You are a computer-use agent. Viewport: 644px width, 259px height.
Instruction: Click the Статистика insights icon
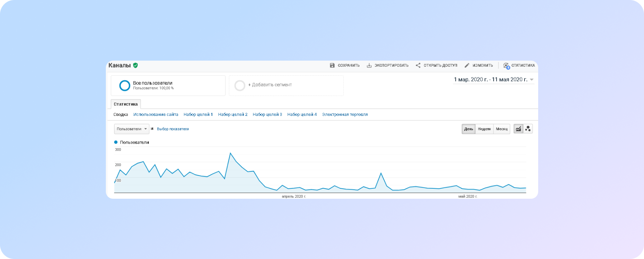pos(506,66)
